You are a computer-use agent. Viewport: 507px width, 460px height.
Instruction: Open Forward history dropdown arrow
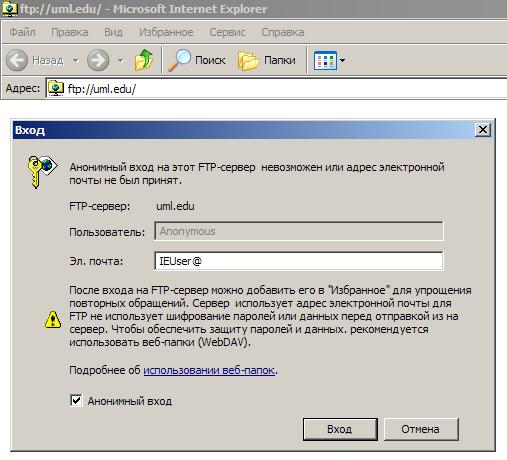click(121, 61)
